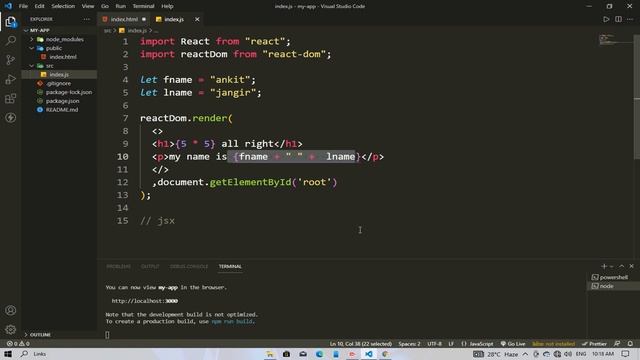Open the Source Control view icon
The height and width of the screenshot is (360, 640).
coord(11,60)
